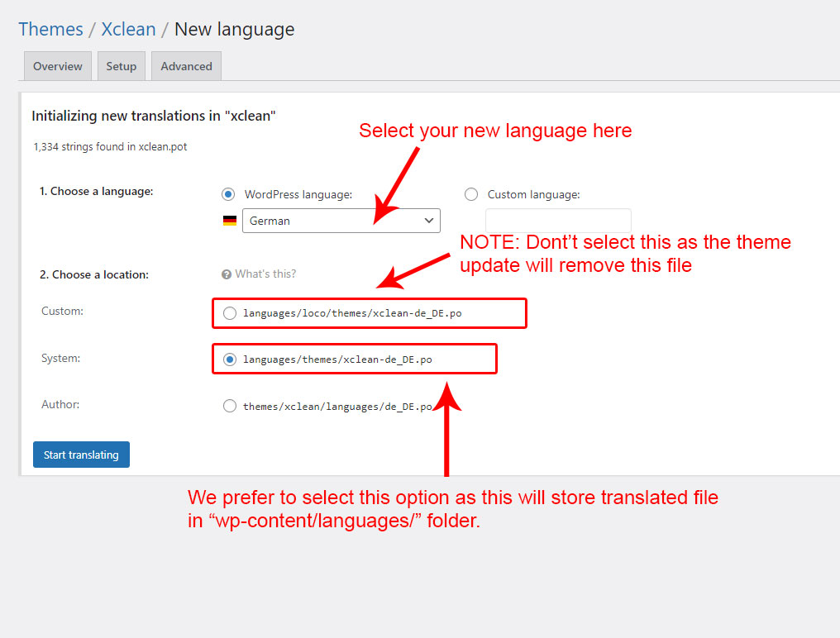Select the Custom language radio button

click(x=471, y=194)
